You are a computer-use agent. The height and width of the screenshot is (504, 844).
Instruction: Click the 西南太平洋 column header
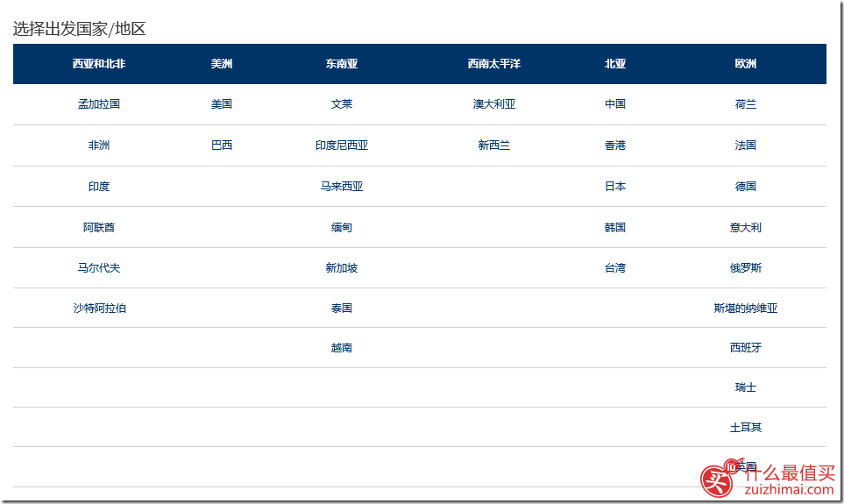[494, 63]
